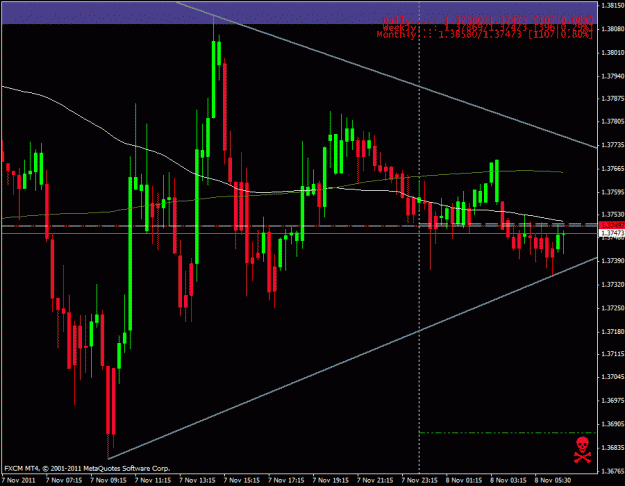Screen dimensions: 625x486
Task: Select the green dash-dot horizontal level line
Action: click(x=507, y=433)
